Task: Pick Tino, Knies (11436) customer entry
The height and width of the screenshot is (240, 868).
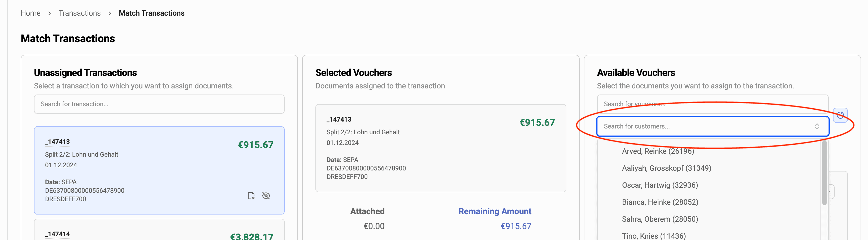Action: pyautogui.click(x=654, y=236)
